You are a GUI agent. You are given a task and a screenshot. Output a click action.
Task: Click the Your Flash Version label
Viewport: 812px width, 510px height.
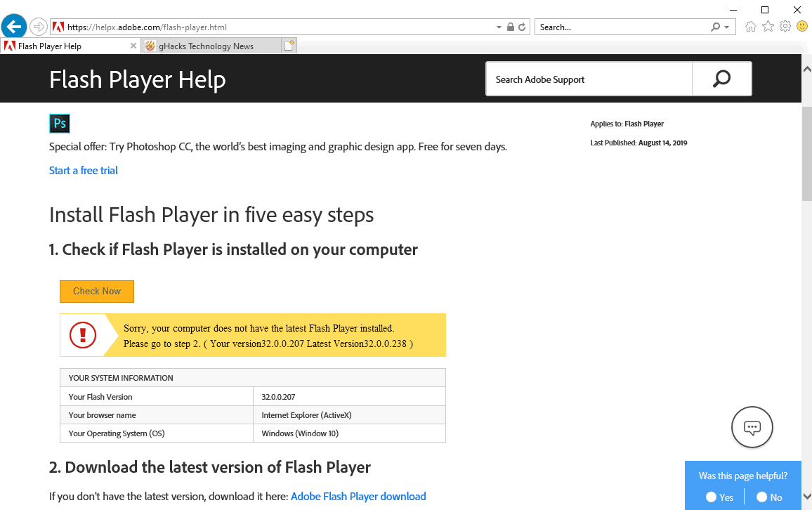click(100, 397)
